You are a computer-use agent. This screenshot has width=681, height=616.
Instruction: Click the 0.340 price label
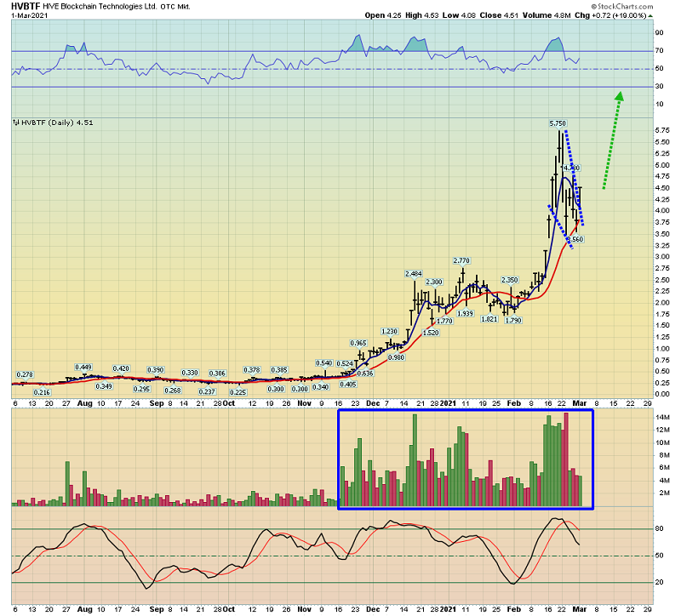tap(321, 387)
